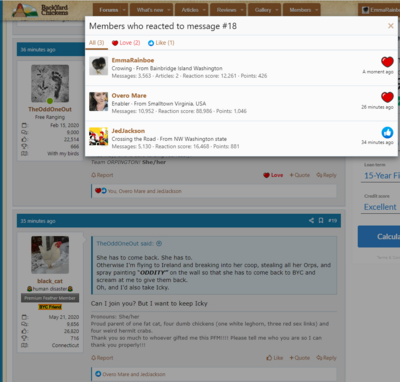Expand the Forums menu dropdown arrow
400x382 pixels.
(124, 10)
